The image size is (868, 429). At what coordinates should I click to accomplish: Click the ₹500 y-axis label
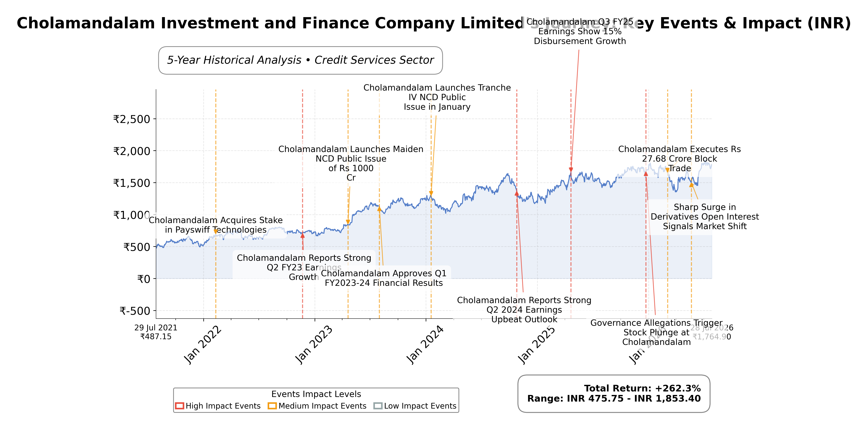(x=137, y=247)
